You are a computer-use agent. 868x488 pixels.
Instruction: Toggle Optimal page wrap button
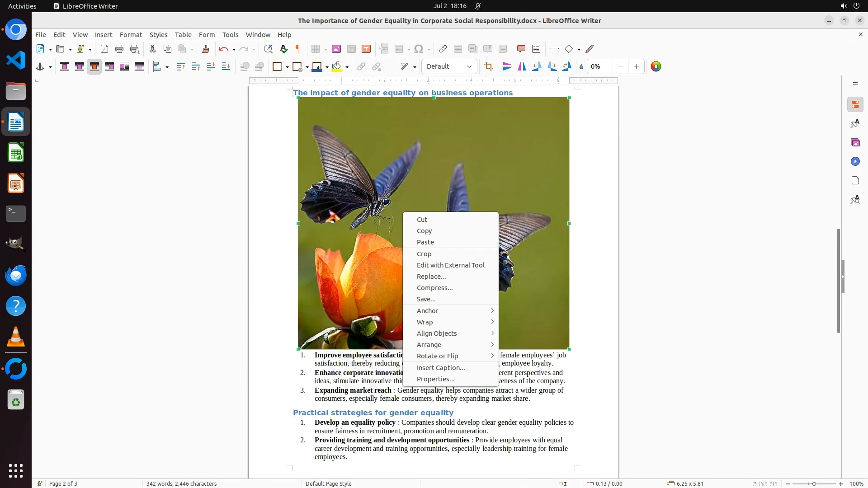click(x=94, y=67)
